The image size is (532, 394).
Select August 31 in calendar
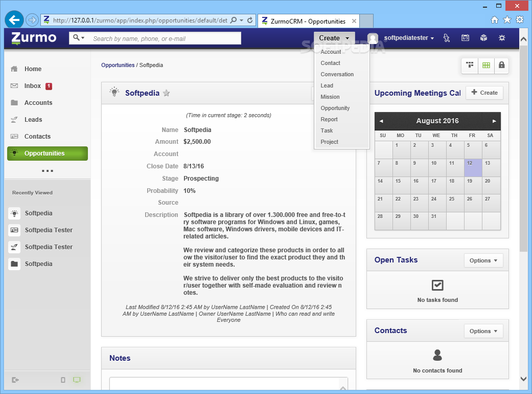437,221
